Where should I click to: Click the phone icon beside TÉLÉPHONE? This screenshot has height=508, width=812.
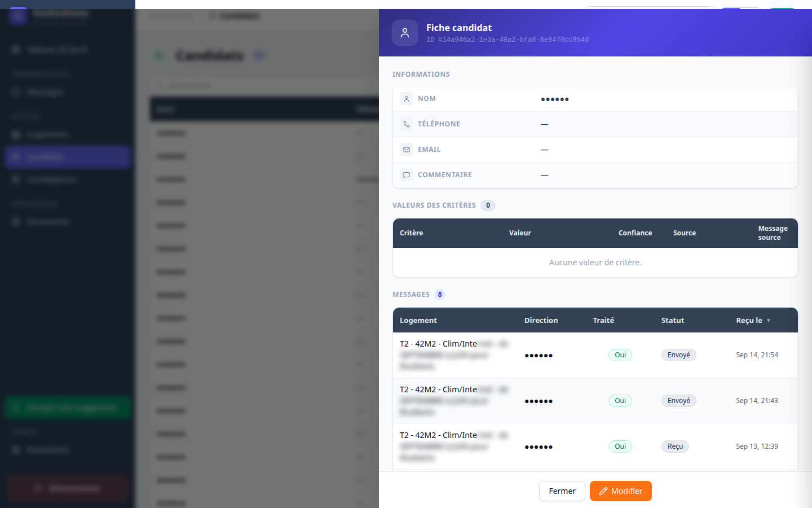tap(407, 124)
